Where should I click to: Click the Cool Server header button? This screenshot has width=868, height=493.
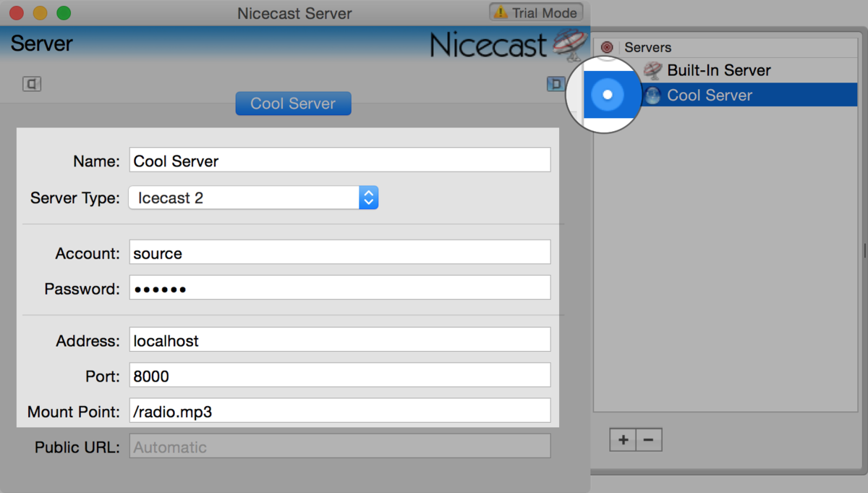pyautogui.click(x=293, y=103)
